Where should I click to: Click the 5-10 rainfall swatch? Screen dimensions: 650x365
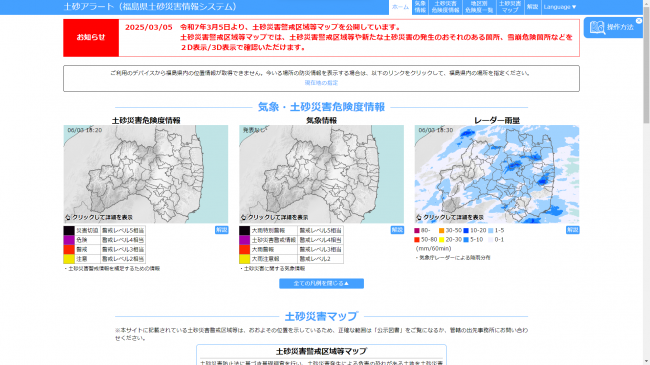[x=466, y=240]
